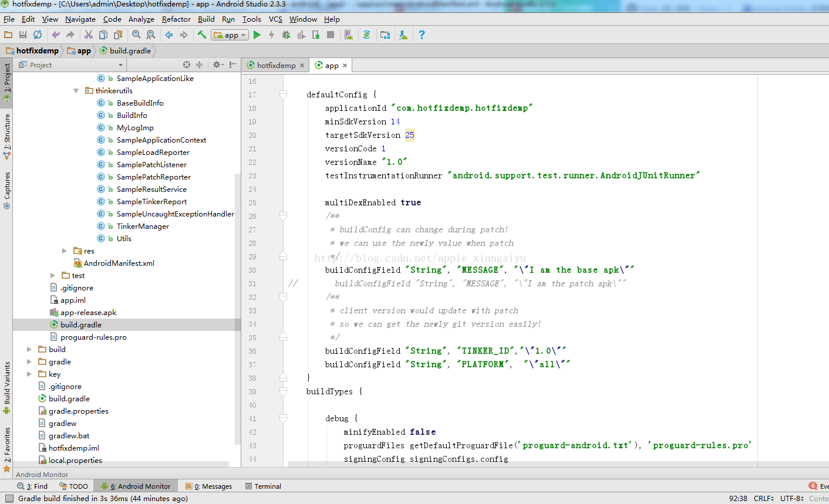Select AndroidManifest.xml in project tree

(x=119, y=263)
